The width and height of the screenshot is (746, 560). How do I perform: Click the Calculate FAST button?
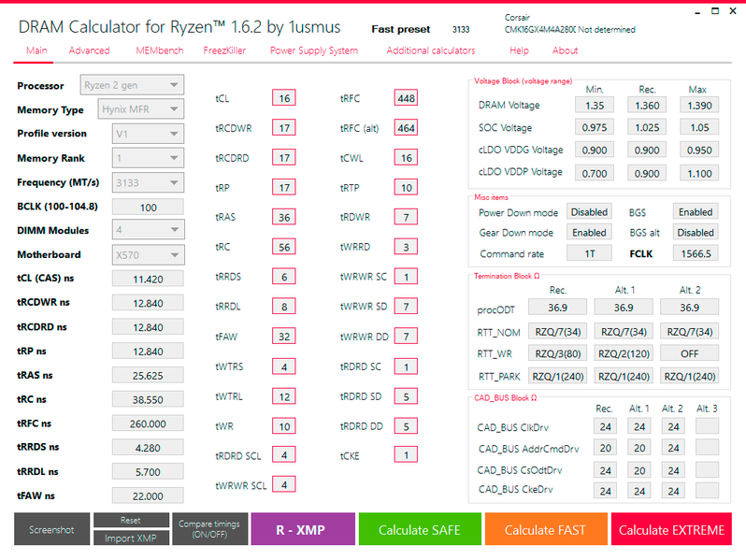coord(546,529)
